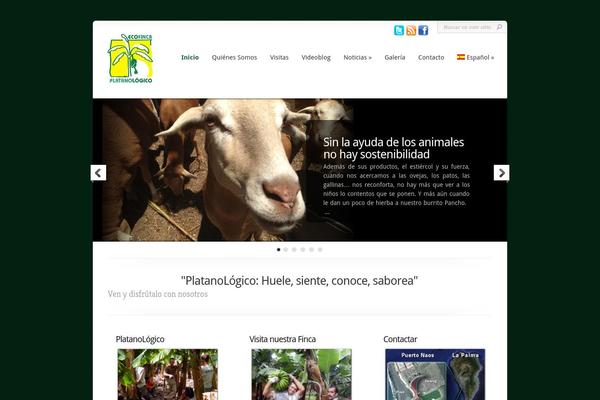The width and height of the screenshot is (600, 400).
Task: Click the Spanish flag icon
Action: tap(461, 57)
